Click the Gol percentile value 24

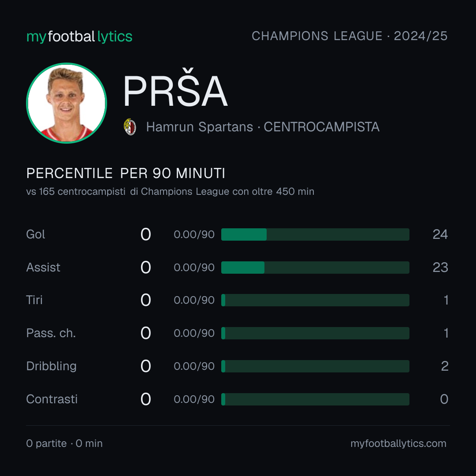tap(440, 234)
